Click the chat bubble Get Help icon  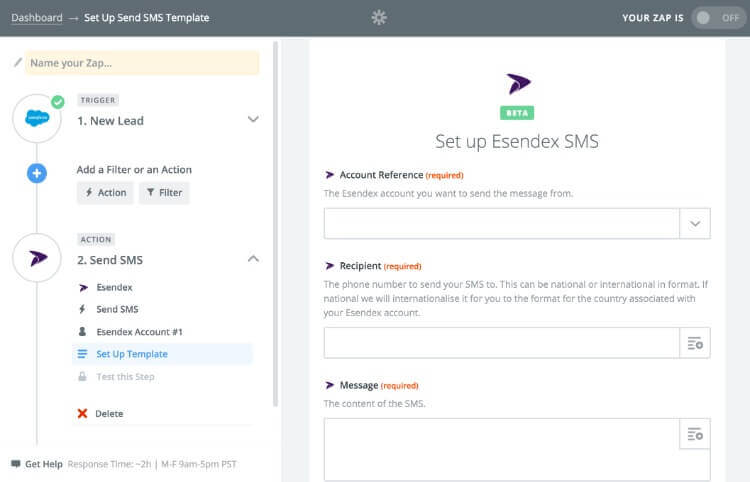coord(16,464)
